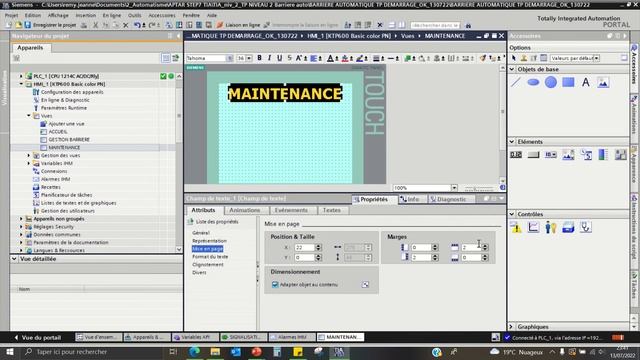Select the Graphic I/O field element
The image size is (640, 360).
coord(568,155)
